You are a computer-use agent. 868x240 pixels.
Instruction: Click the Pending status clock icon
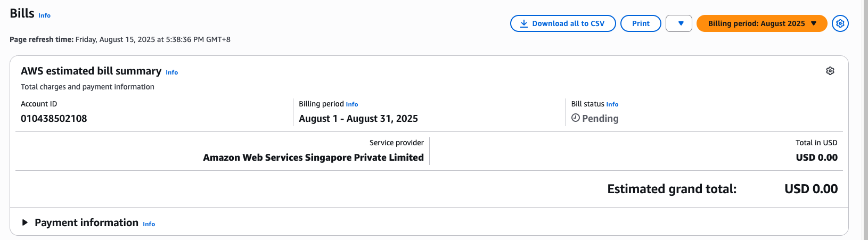click(x=575, y=118)
